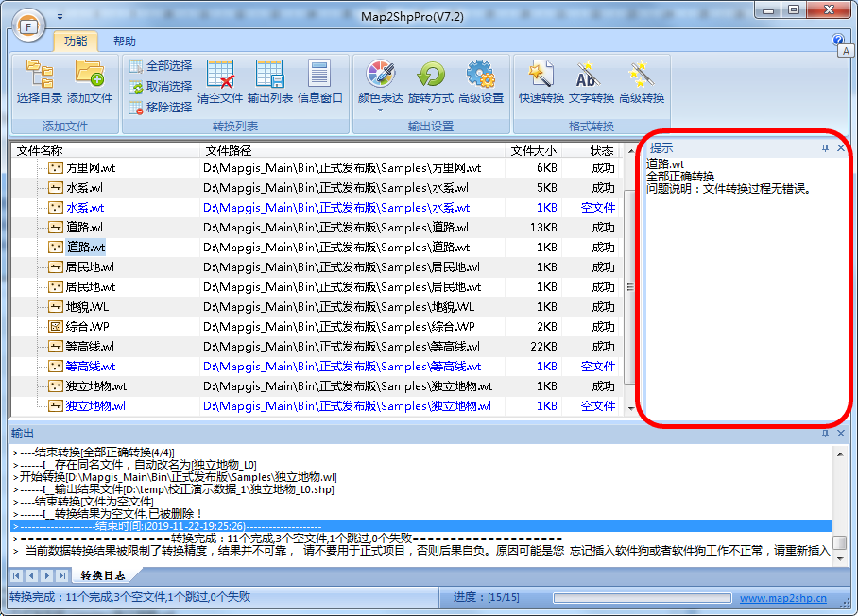The height and width of the screenshot is (616, 858).
Task: Open the 转换日志 tab
Action: pos(103,575)
